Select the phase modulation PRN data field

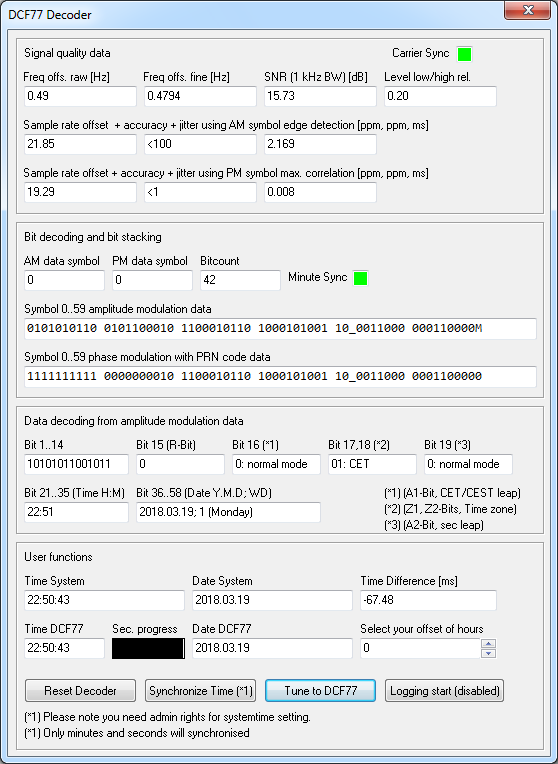(x=280, y=376)
